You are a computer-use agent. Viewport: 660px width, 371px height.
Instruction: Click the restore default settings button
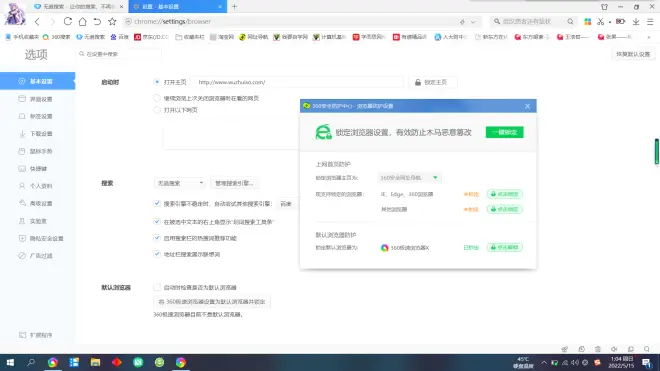633,54
